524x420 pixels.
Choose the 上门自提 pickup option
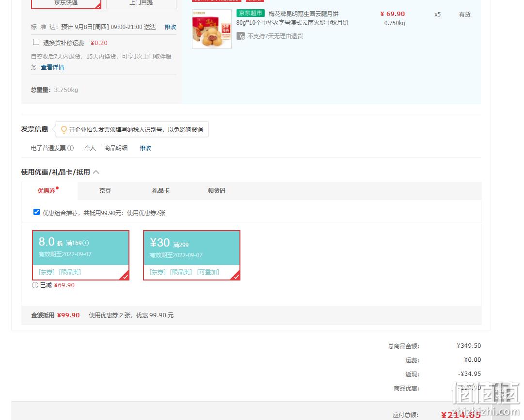tap(141, 3)
